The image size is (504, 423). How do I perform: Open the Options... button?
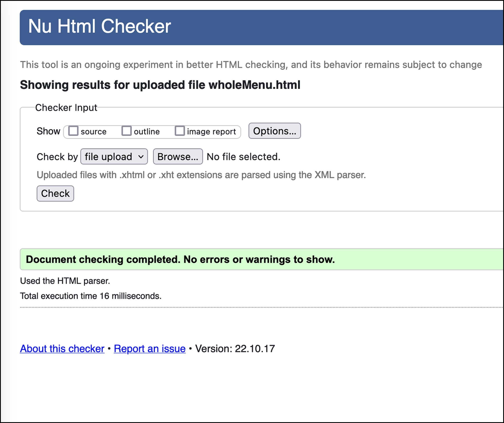tap(274, 131)
